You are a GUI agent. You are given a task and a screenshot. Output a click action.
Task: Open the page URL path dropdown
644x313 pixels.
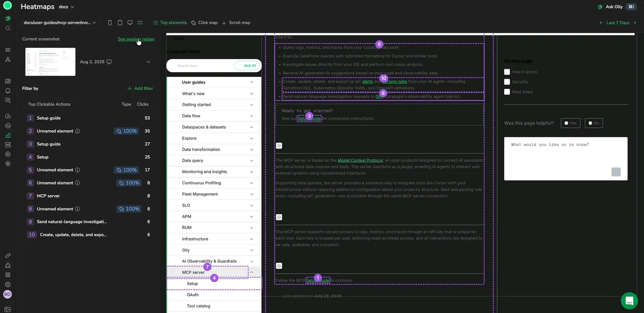(x=60, y=23)
